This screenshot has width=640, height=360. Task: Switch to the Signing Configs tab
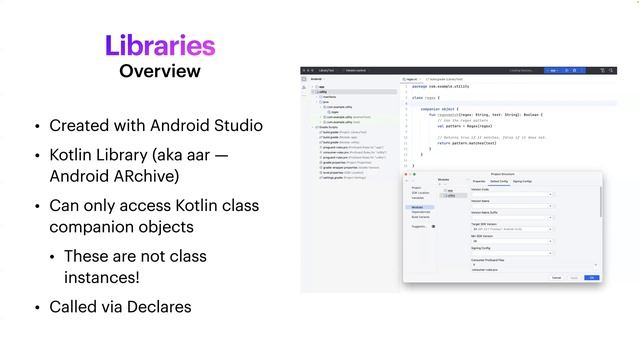(522, 181)
